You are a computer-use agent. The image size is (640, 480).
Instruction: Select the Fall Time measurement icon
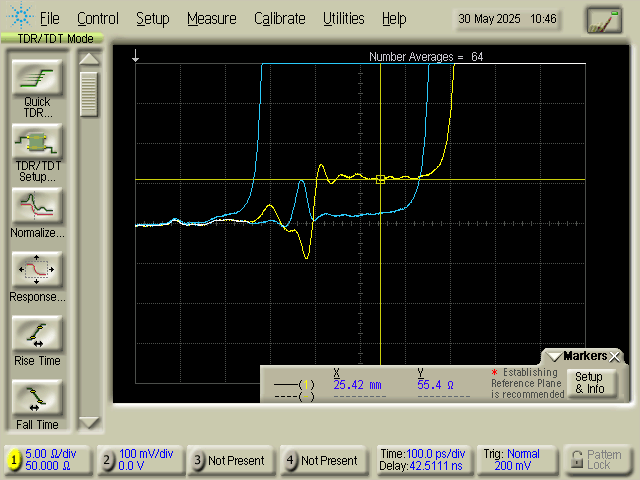point(37,398)
